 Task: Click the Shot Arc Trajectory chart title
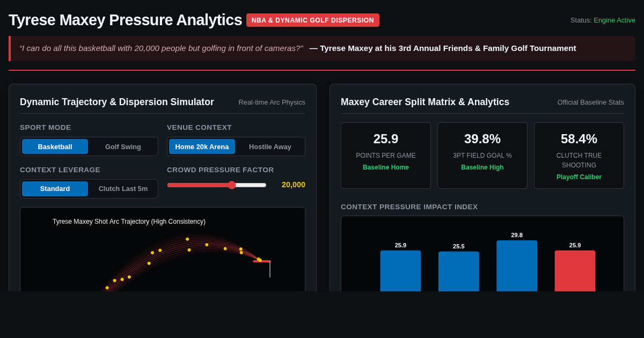point(129,222)
